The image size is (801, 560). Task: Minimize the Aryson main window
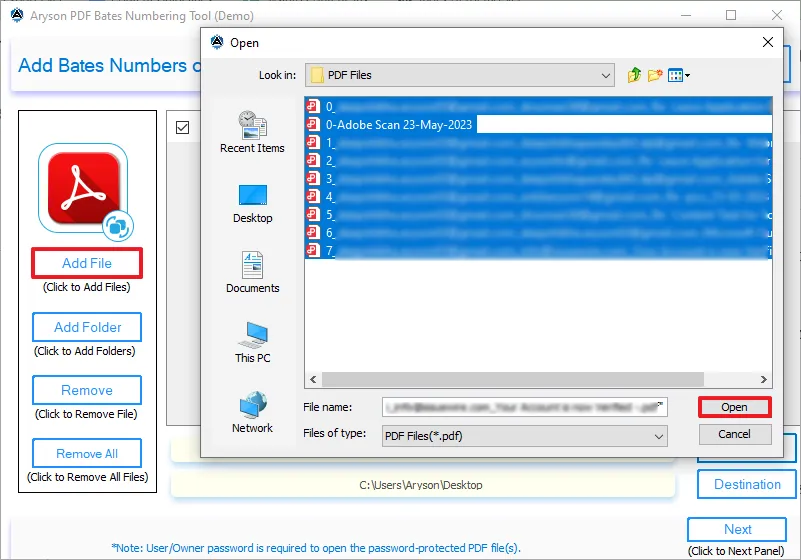(686, 15)
